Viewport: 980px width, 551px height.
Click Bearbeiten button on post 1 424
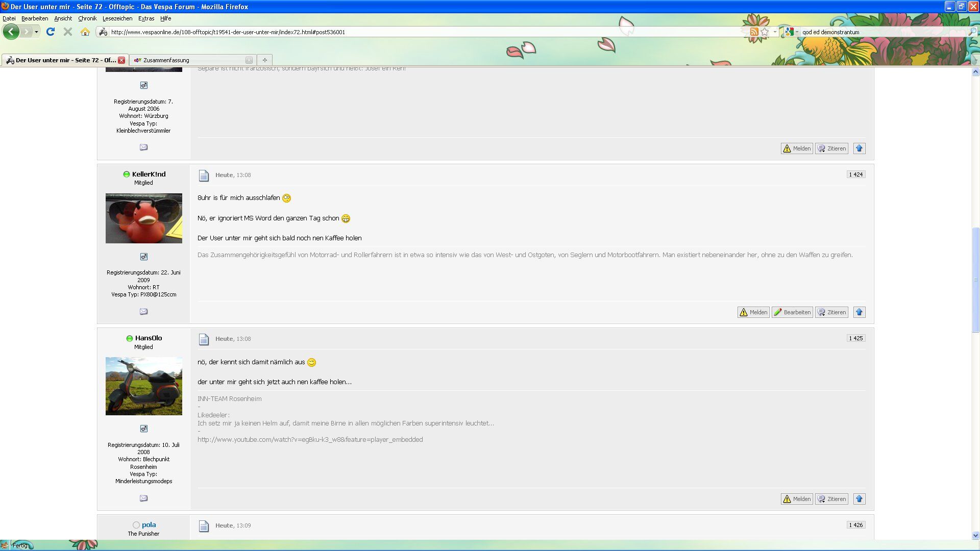(x=792, y=312)
